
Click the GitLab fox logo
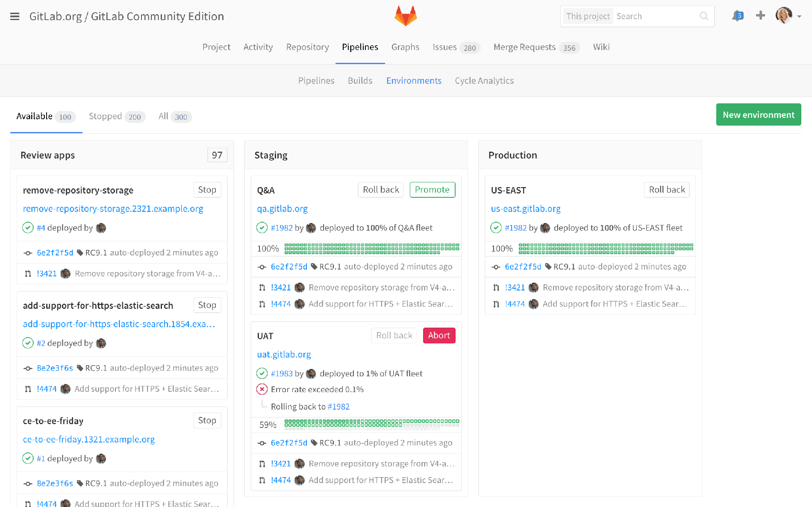click(405, 16)
